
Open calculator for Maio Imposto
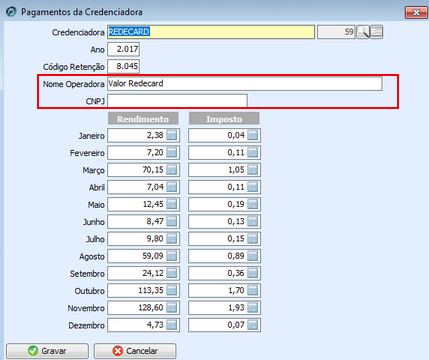[x=253, y=204]
